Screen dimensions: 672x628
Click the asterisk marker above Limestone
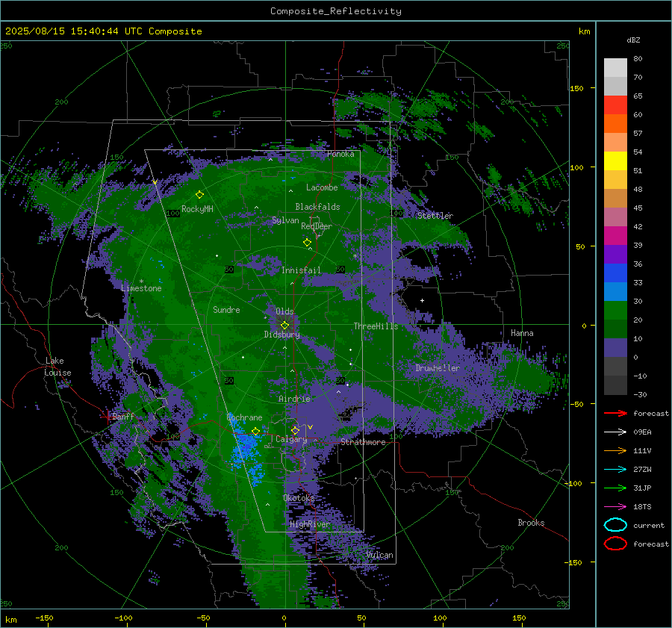click(x=141, y=282)
